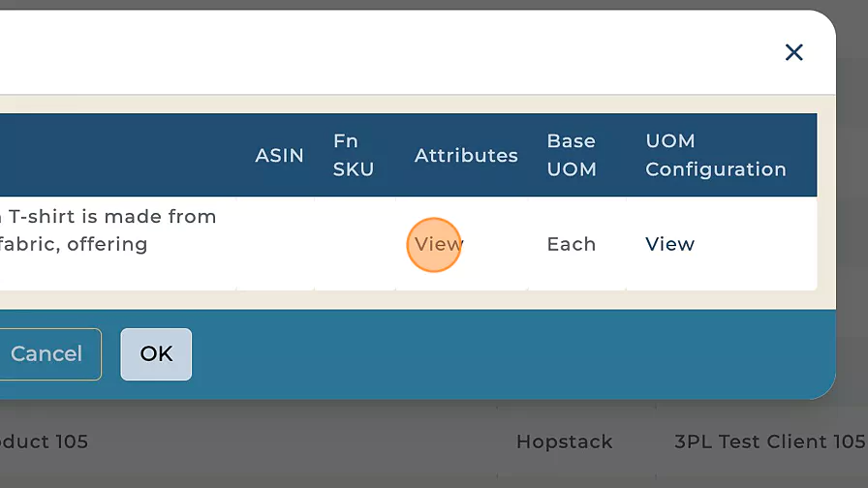Select the UOM Configuration column header

click(715, 155)
